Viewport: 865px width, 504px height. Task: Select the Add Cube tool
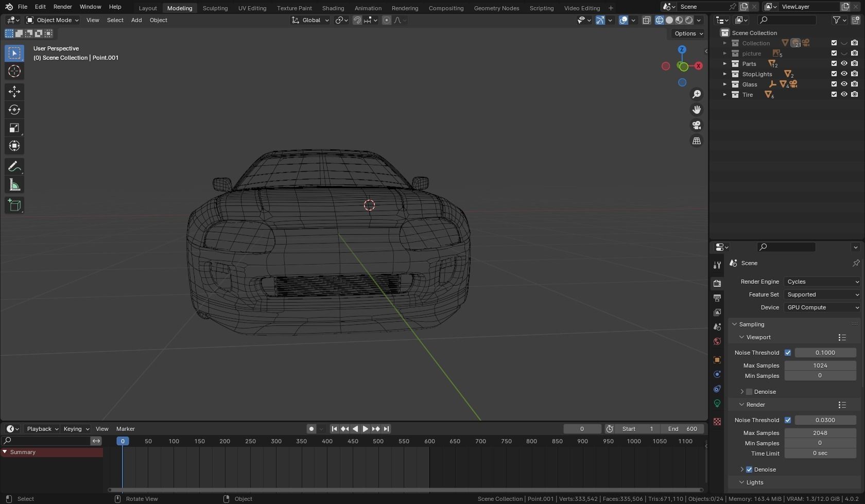tap(14, 205)
